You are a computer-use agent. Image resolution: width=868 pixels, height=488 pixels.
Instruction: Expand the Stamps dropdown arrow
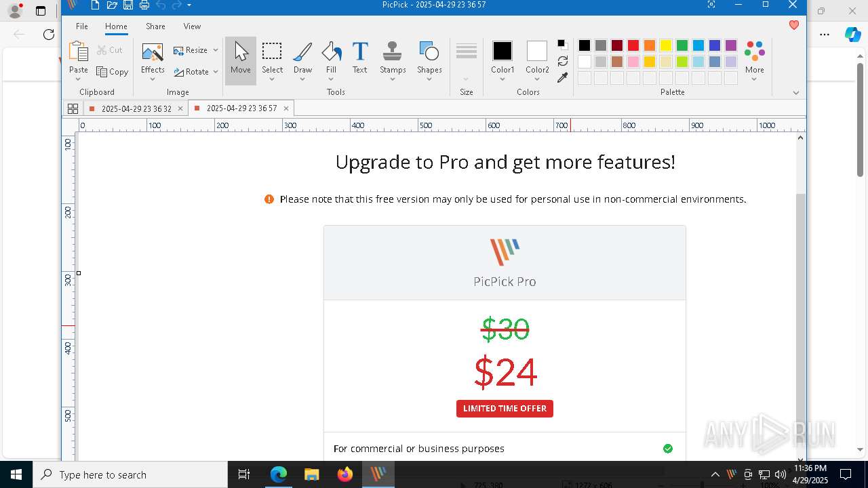[393, 79]
